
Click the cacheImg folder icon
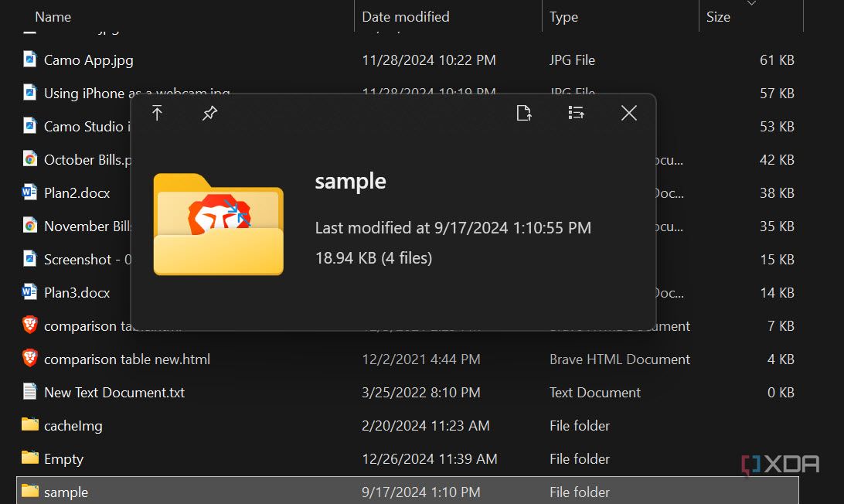pos(30,425)
